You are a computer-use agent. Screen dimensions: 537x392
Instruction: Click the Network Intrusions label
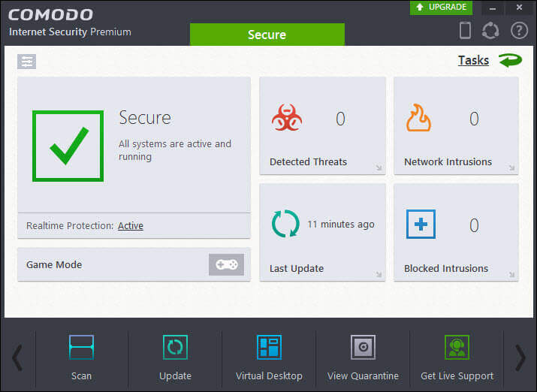(448, 161)
